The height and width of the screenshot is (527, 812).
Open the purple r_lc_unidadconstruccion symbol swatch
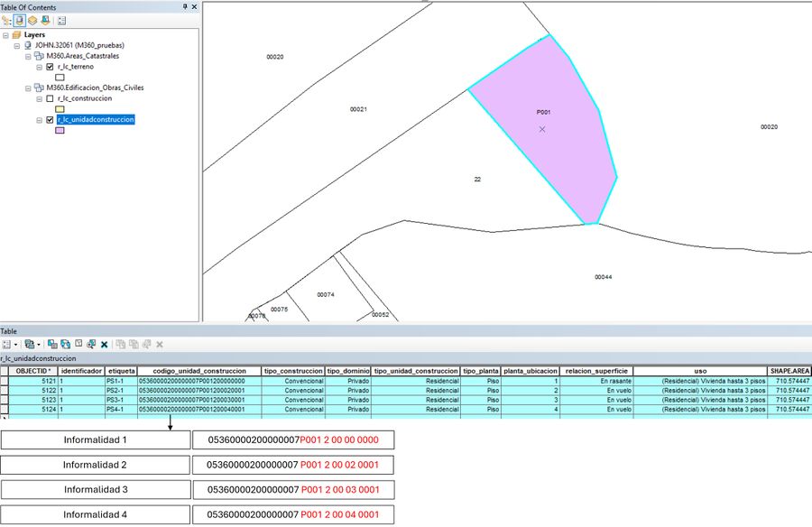coord(60,131)
